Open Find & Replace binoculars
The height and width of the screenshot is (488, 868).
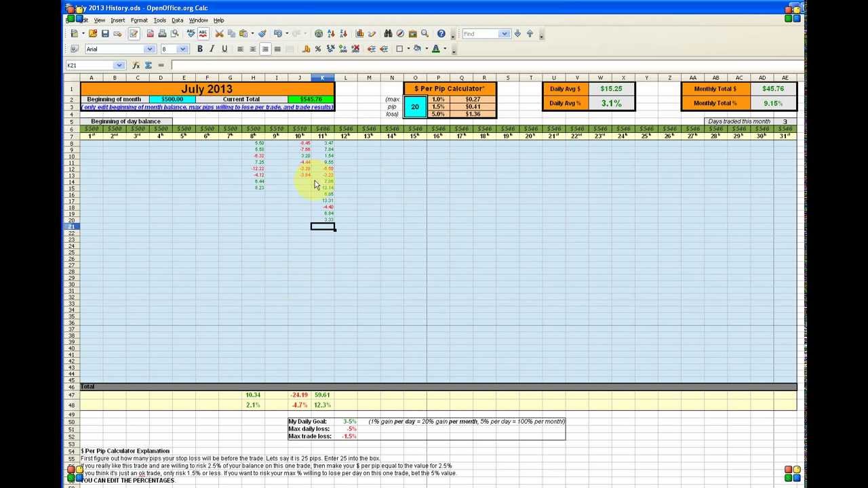[x=388, y=34]
